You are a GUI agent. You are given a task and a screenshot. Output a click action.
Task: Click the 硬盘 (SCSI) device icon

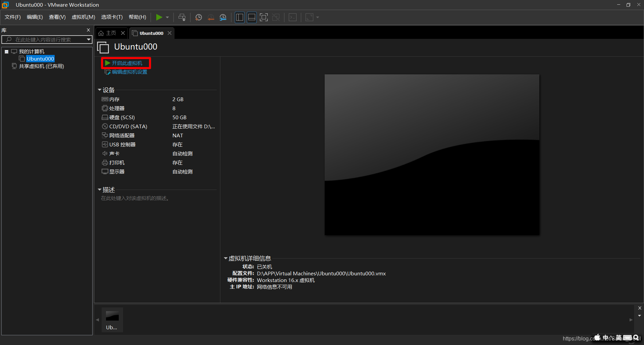pyautogui.click(x=105, y=117)
